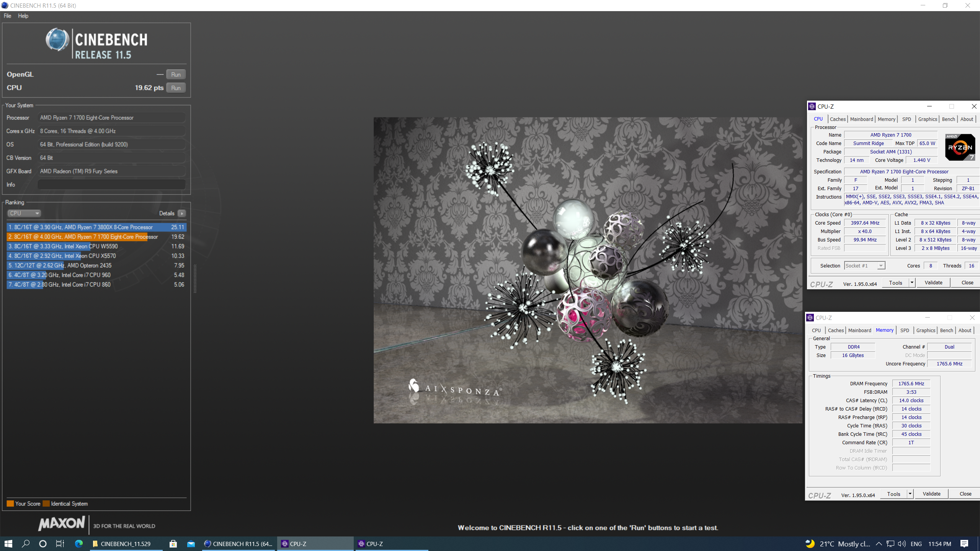Switch to second CPU-Z taskbar button
The height and width of the screenshot is (551, 980).
pos(392,543)
